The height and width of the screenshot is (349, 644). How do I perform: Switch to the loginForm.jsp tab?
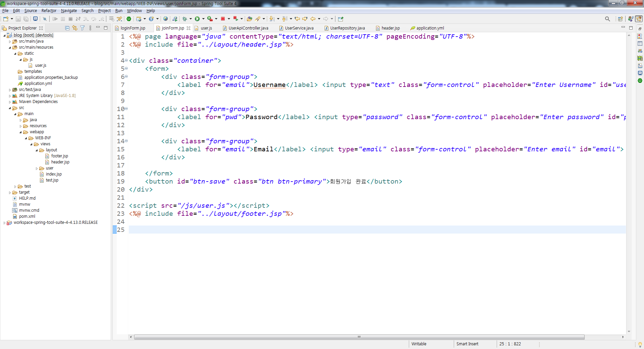pos(133,28)
